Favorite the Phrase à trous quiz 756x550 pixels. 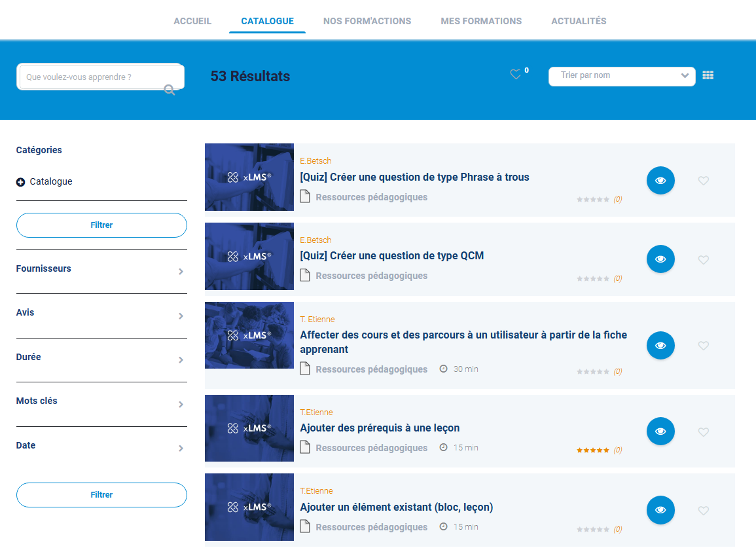coord(704,181)
